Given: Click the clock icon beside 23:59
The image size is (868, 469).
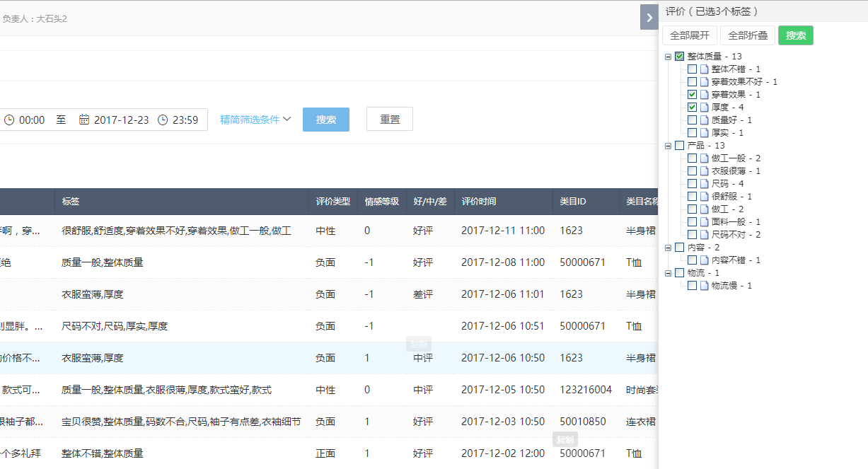Looking at the screenshot, I should coord(163,120).
